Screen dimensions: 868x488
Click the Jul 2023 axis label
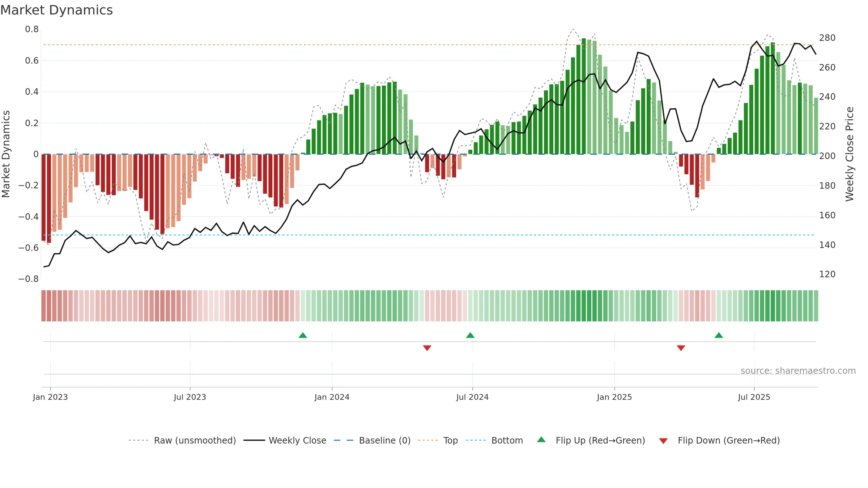pyautogui.click(x=190, y=397)
